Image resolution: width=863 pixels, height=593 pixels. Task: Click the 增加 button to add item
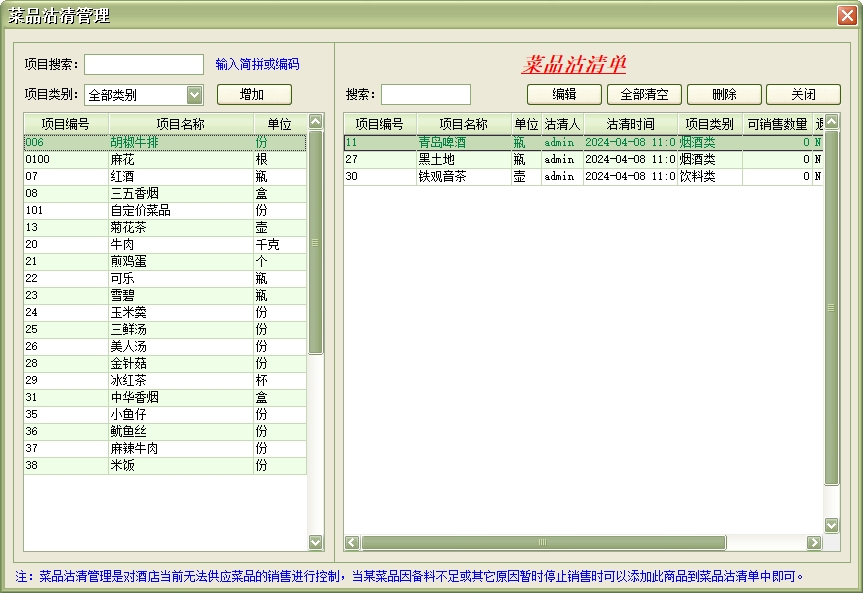click(x=254, y=95)
